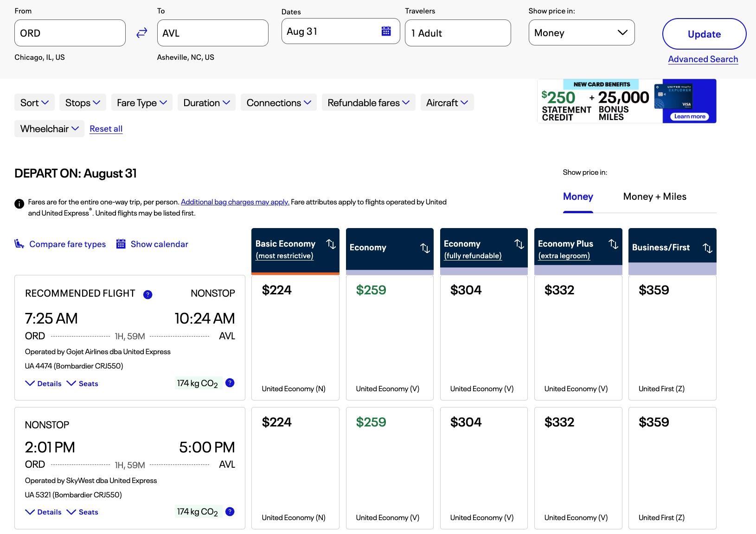Swap origin and destination airports icon
This screenshot has height=534, width=756.
[x=141, y=33]
